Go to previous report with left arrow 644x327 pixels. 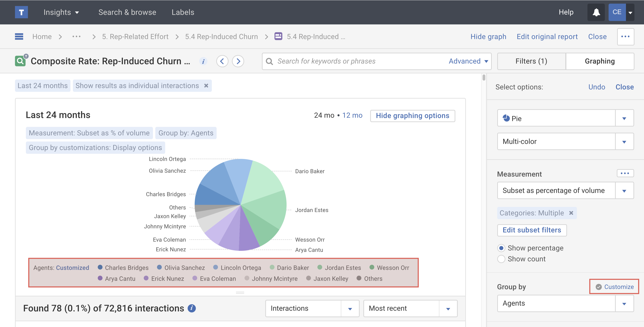[x=222, y=61]
